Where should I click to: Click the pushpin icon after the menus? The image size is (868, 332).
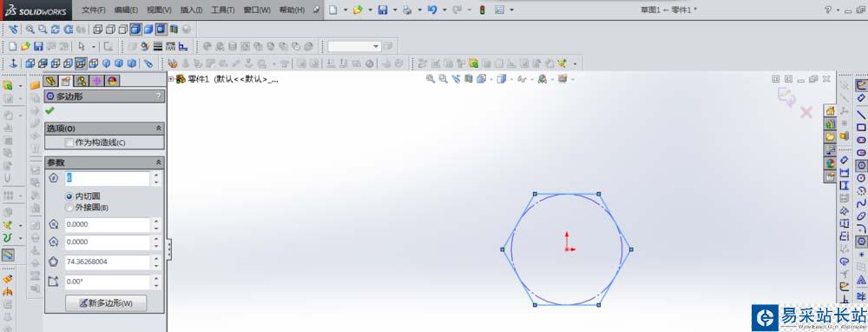316,10
